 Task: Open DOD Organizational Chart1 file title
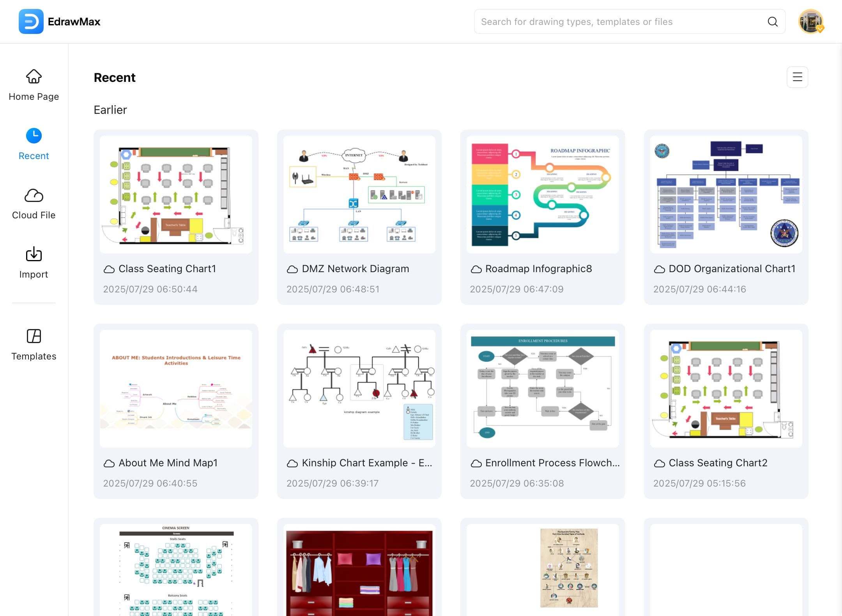point(732,269)
